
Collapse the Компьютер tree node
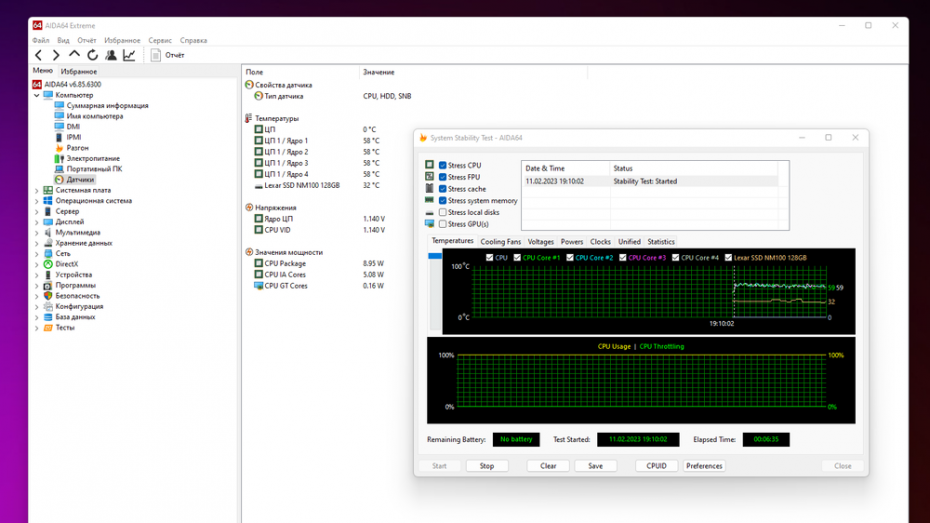(x=37, y=95)
